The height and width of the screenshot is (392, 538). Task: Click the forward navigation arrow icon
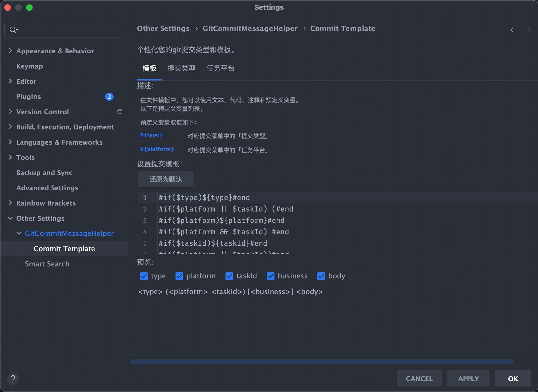click(527, 30)
